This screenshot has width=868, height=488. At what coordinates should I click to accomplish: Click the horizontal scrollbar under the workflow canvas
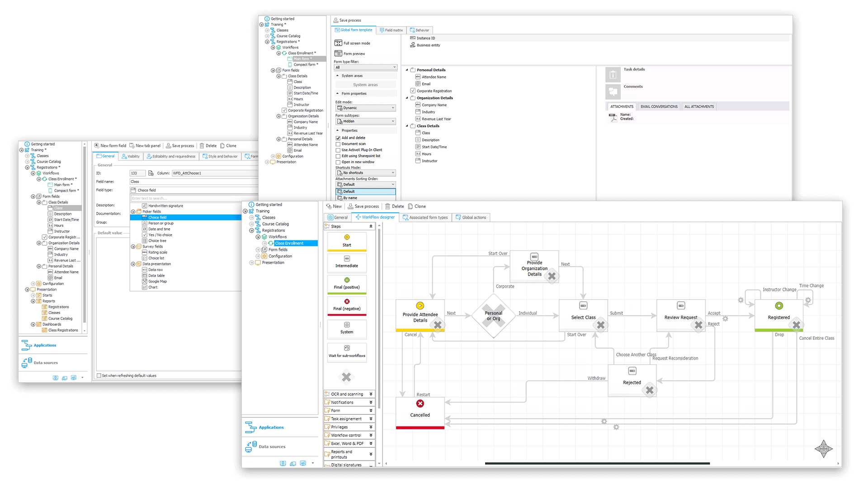click(x=597, y=463)
